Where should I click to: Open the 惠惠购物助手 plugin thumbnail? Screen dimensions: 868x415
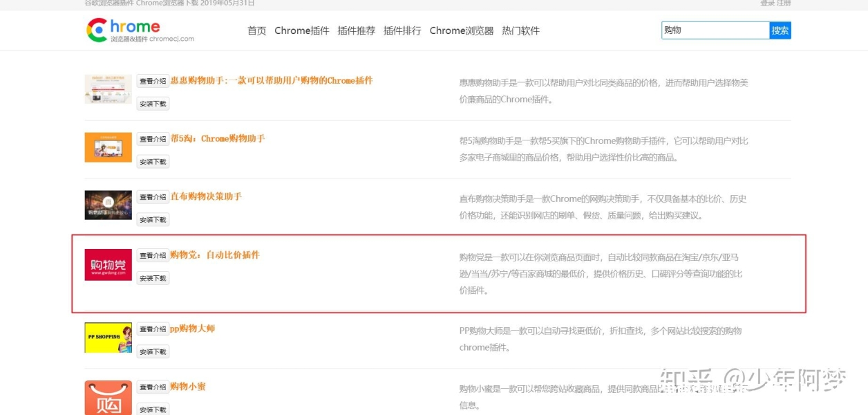(x=108, y=89)
